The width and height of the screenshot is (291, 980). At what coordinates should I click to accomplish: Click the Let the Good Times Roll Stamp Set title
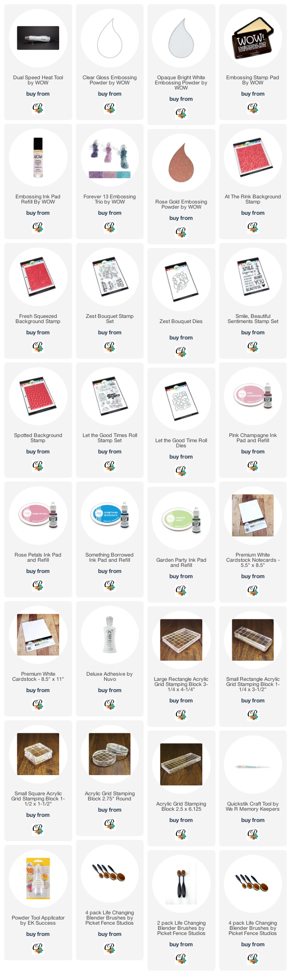109,438
